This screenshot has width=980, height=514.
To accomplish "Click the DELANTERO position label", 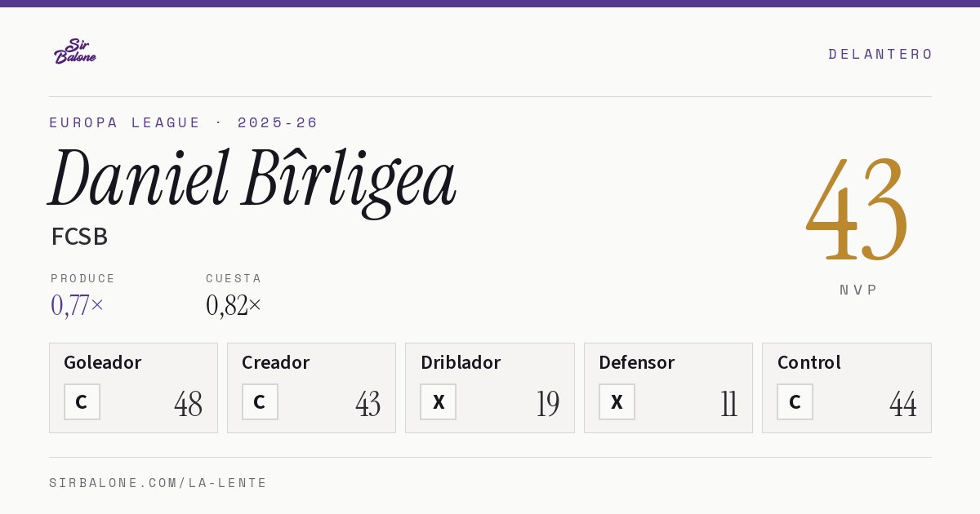I will tap(880, 54).
